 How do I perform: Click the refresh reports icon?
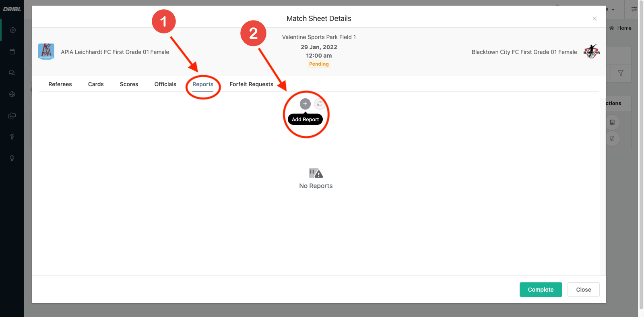pyautogui.click(x=320, y=104)
